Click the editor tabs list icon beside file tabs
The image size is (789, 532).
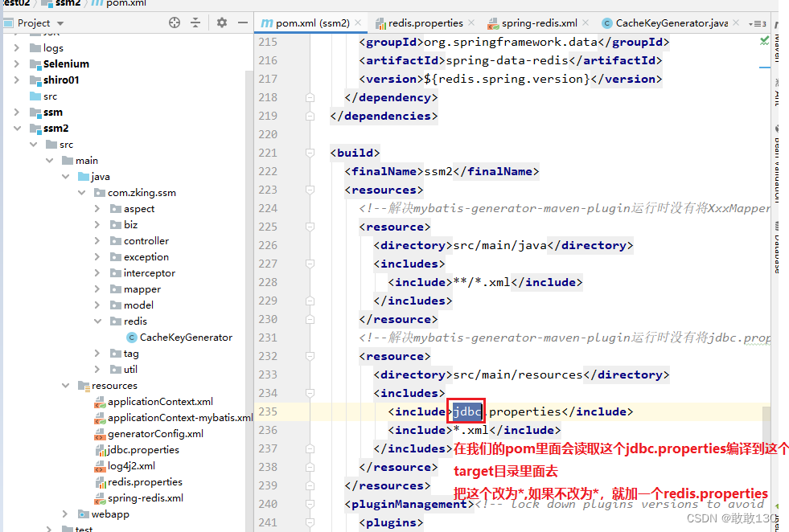[758, 23]
